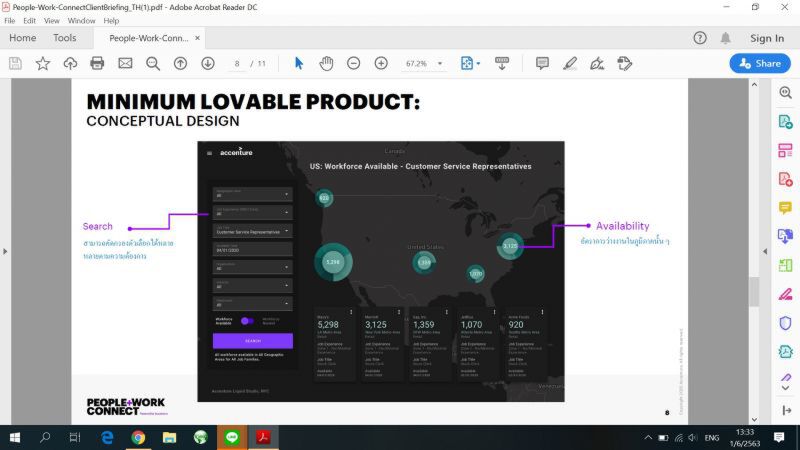
Task: Click the Stamp tool icon
Action: [624, 63]
